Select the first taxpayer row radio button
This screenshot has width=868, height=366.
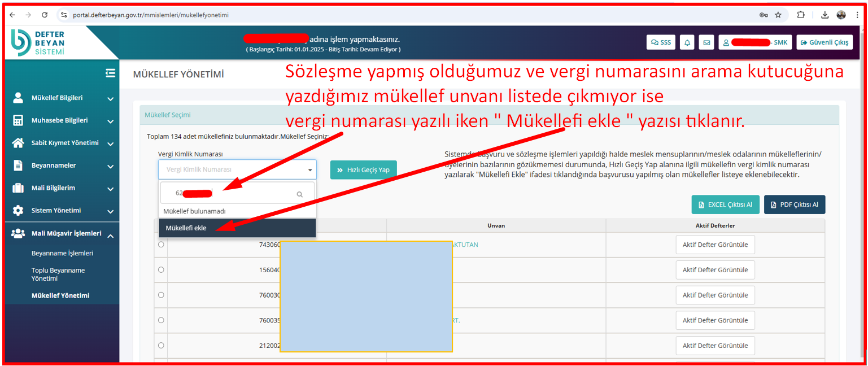click(x=161, y=245)
